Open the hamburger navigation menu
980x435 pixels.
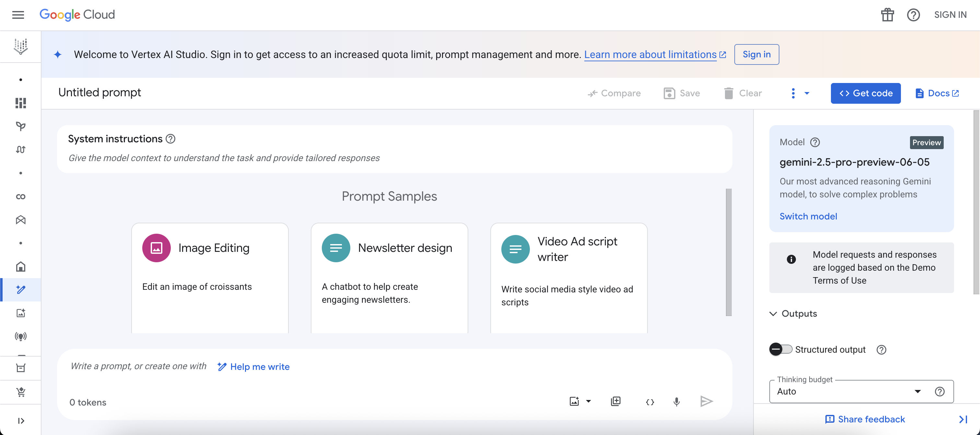[18, 15]
